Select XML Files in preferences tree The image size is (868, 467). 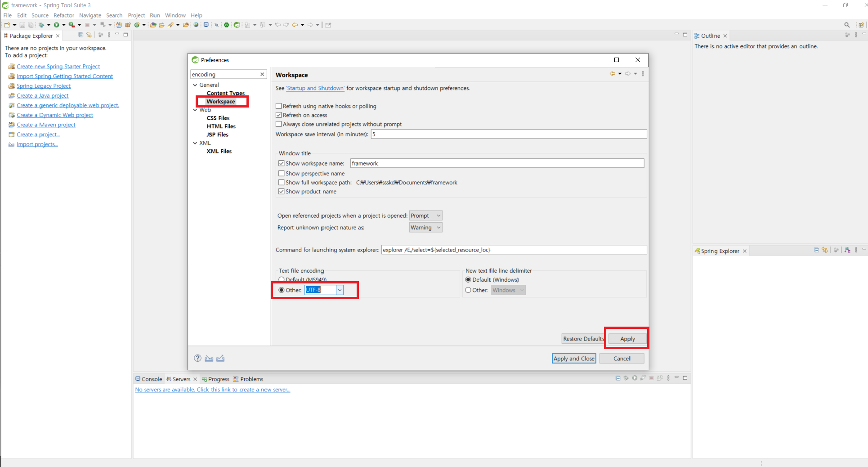click(x=219, y=151)
